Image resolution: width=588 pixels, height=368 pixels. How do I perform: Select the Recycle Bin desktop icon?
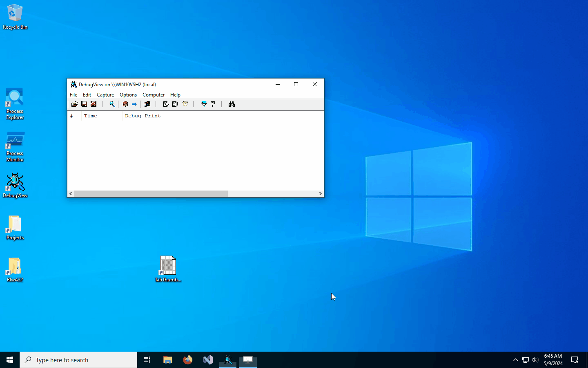[x=15, y=17]
